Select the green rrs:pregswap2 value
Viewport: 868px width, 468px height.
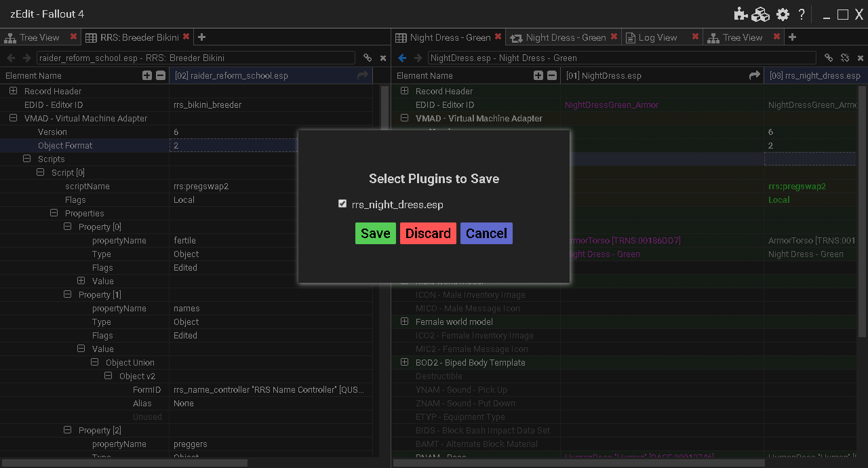pyautogui.click(x=797, y=186)
